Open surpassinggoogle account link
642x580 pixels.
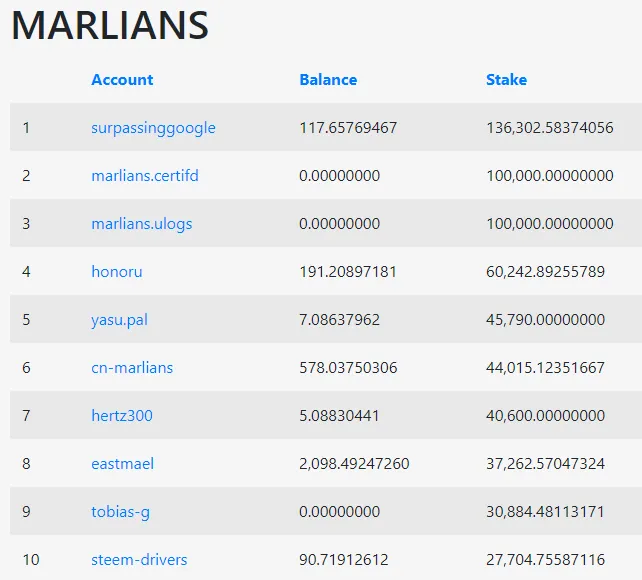[x=153, y=128]
